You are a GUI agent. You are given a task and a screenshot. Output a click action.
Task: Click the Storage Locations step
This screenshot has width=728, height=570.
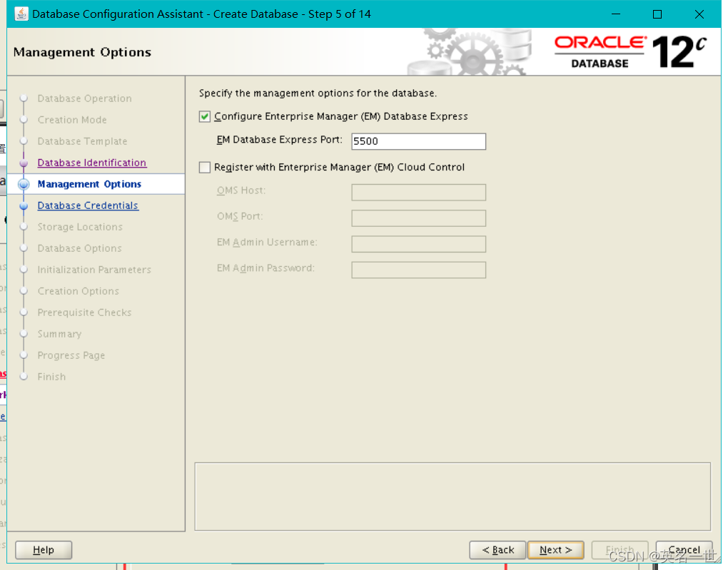click(80, 227)
